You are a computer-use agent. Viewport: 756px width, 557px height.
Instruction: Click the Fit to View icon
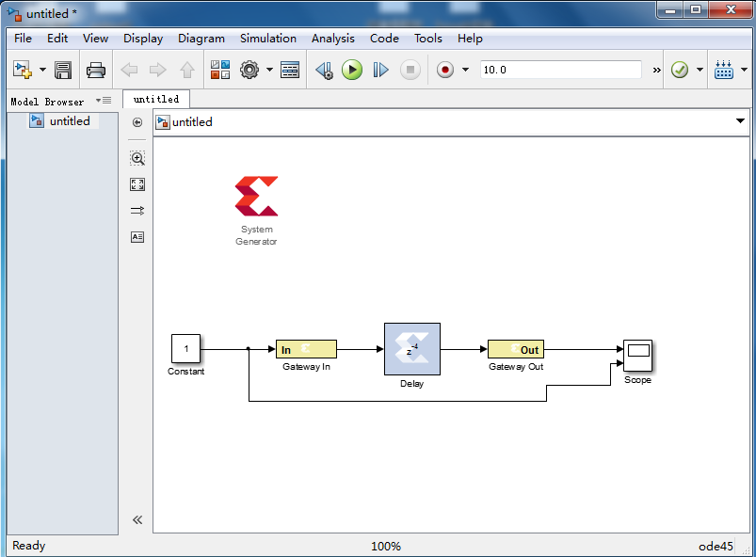click(x=137, y=184)
